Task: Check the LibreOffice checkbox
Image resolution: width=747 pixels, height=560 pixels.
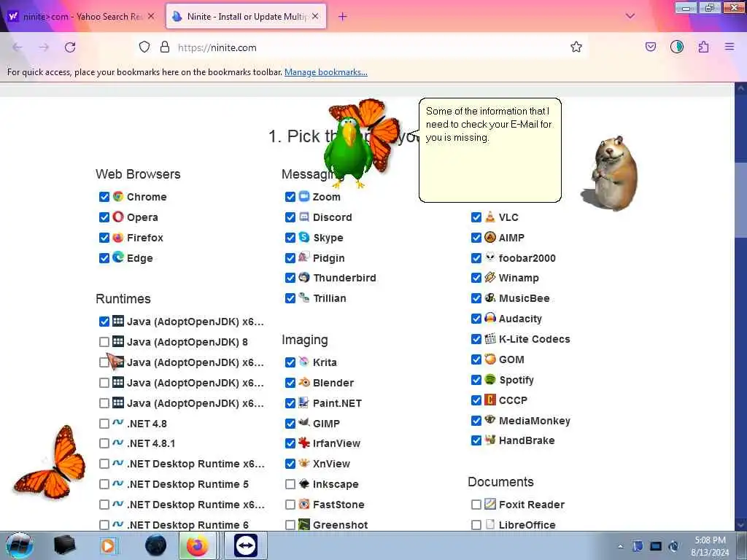Action: click(476, 525)
